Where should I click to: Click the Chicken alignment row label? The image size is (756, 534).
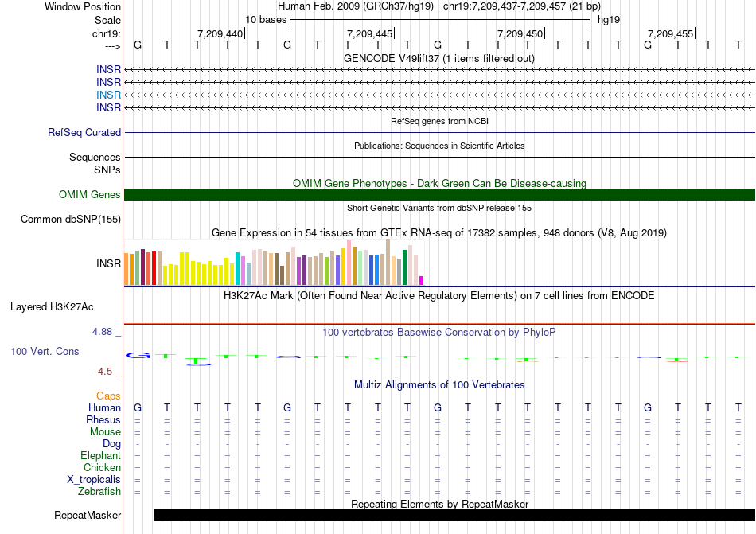pyautogui.click(x=102, y=468)
